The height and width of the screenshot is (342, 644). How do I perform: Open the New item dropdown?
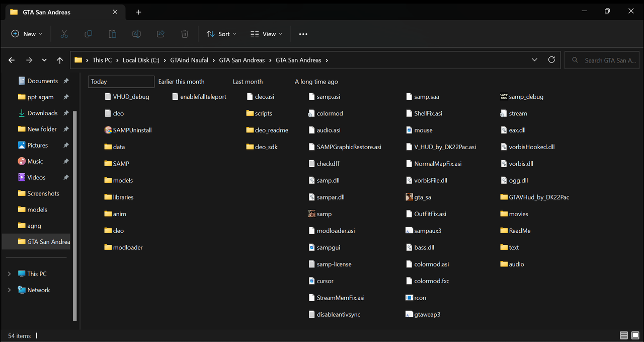pyautogui.click(x=27, y=34)
